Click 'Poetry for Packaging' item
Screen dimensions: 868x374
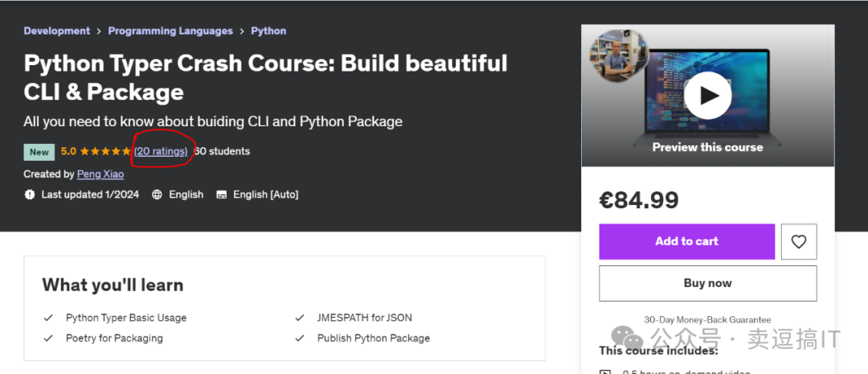[114, 338]
